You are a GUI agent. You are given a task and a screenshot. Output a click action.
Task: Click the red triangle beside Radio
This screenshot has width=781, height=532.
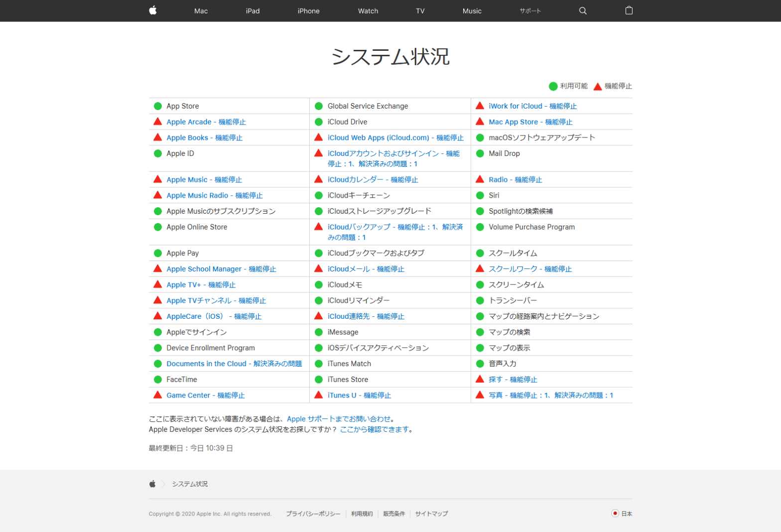pyautogui.click(x=480, y=179)
